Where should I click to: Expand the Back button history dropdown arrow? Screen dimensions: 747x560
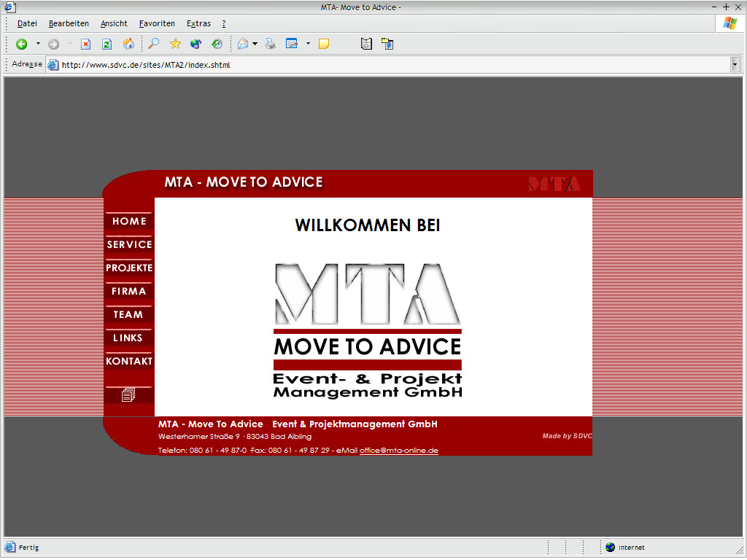click(x=38, y=44)
